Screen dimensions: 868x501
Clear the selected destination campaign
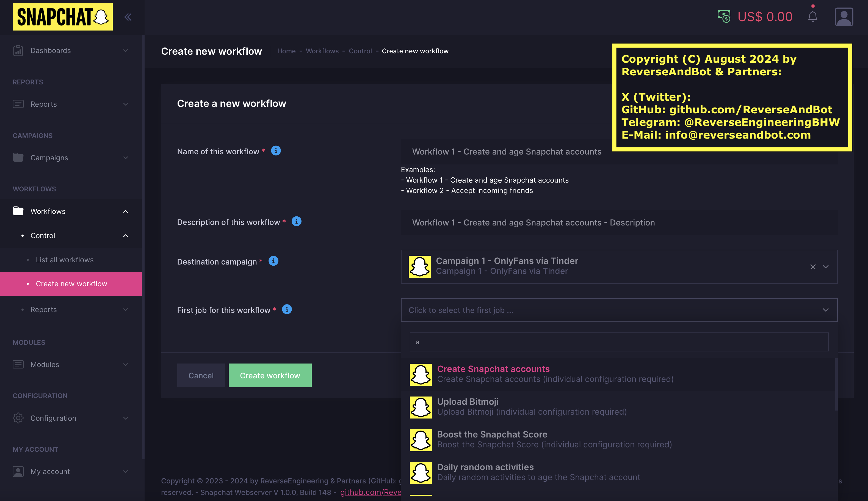point(813,267)
